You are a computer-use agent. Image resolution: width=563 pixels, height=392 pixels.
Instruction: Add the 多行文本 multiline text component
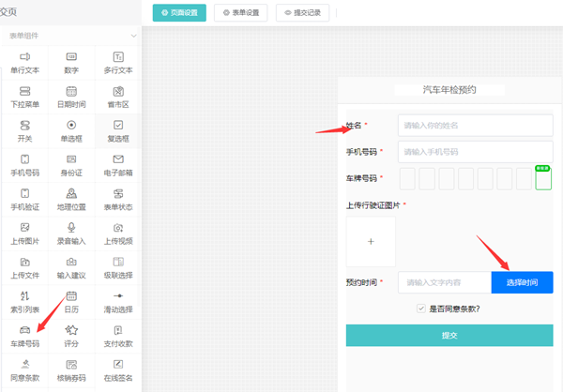(x=118, y=63)
